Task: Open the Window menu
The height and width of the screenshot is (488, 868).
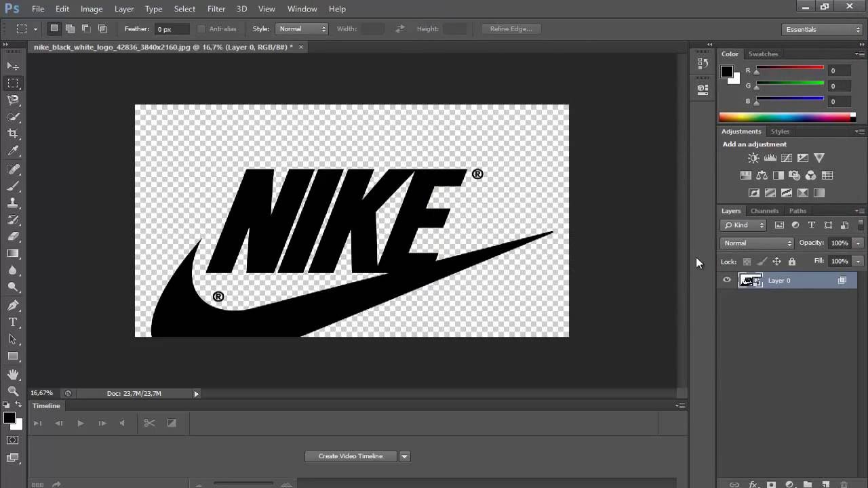Action: coord(302,9)
